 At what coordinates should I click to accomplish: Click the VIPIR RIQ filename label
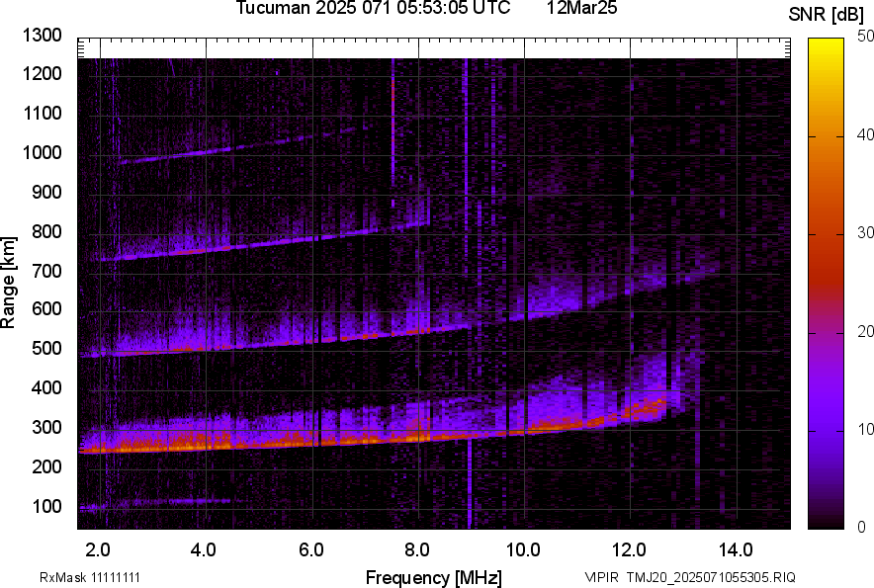click(689, 577)
